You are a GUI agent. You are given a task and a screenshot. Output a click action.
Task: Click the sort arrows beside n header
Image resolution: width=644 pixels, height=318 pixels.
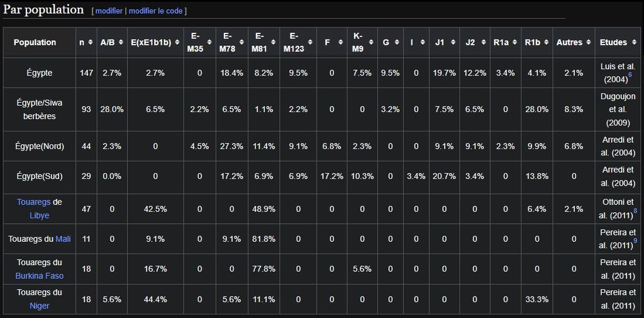(90, 43)
